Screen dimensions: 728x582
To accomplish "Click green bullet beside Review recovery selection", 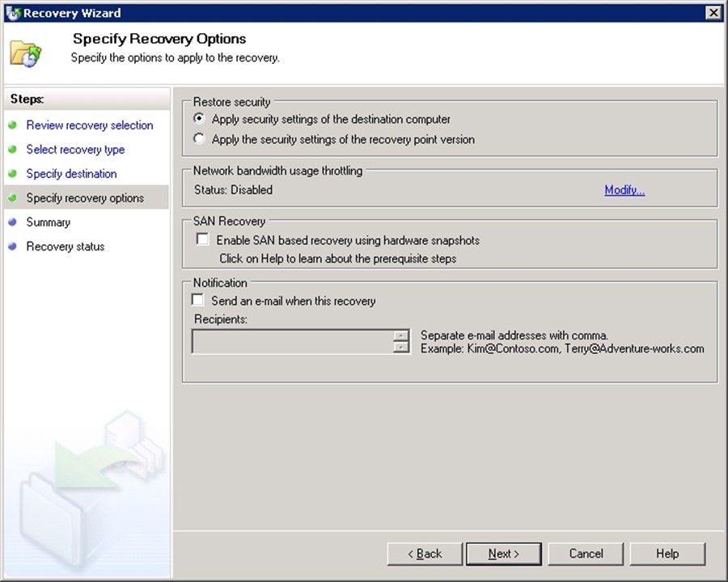I will tap(13, 125).
